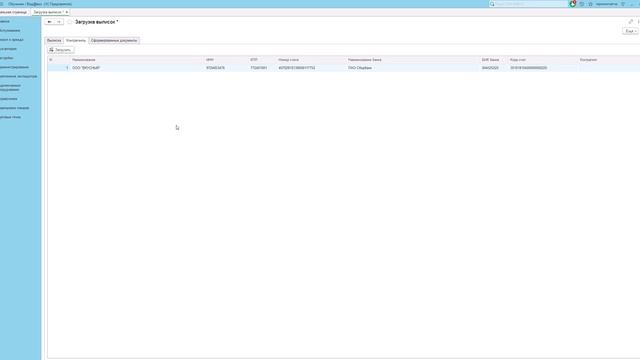The width and height of the screenshot is (640, 360).
Task: Add form to favorites with star icon
Action: [69, 22]
